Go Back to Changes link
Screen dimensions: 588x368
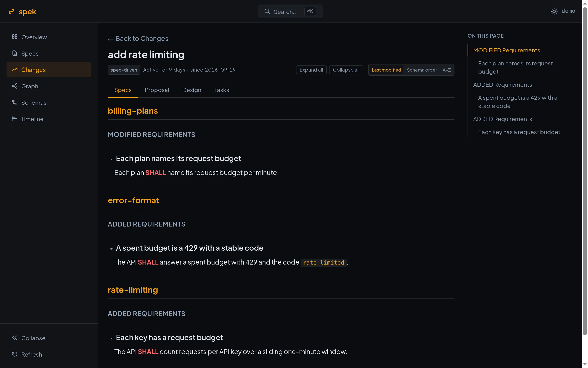click(138, 38)
